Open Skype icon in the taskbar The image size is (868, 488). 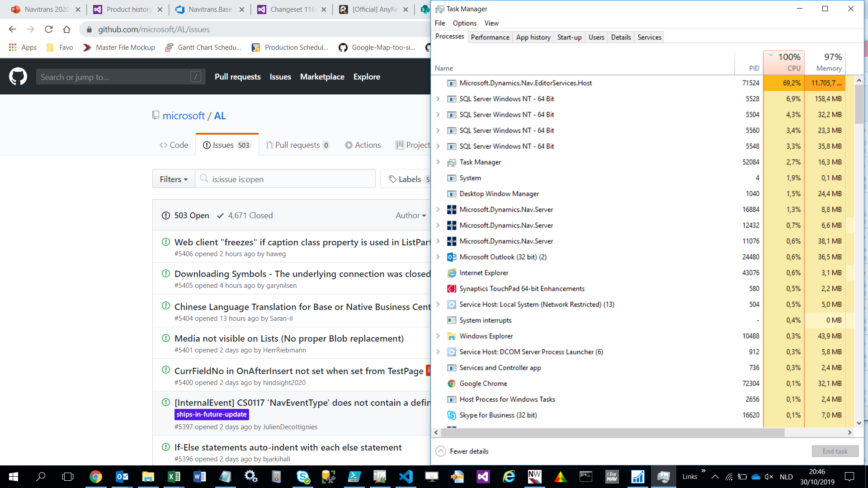point(302,476)
